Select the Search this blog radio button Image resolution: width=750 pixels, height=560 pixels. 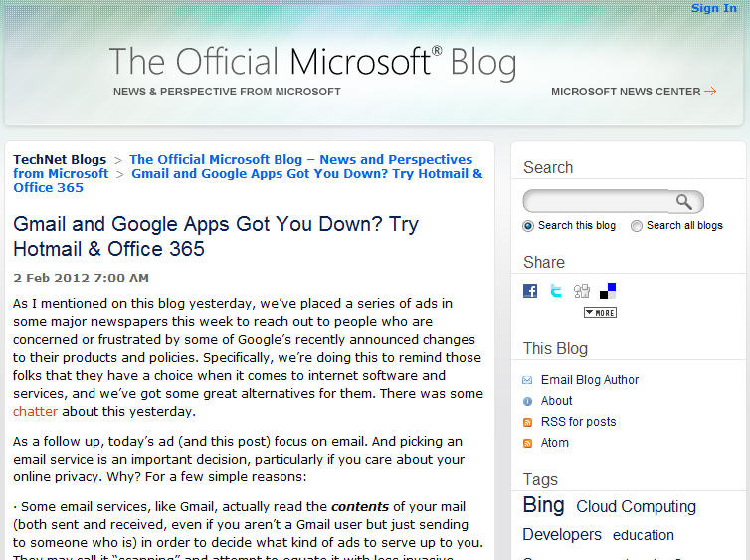pos(528,226)
